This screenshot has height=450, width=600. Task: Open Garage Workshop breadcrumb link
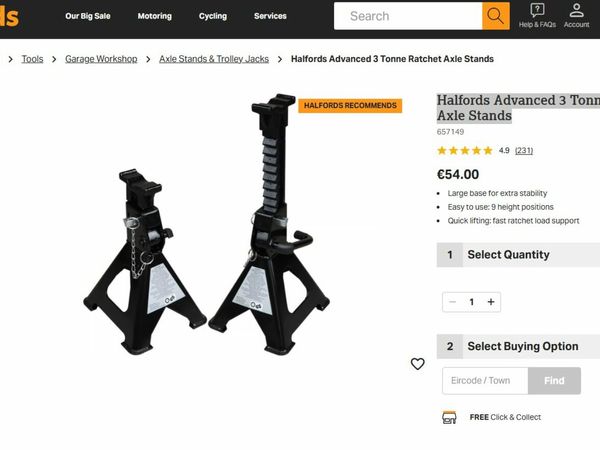[x=101, y=59]
